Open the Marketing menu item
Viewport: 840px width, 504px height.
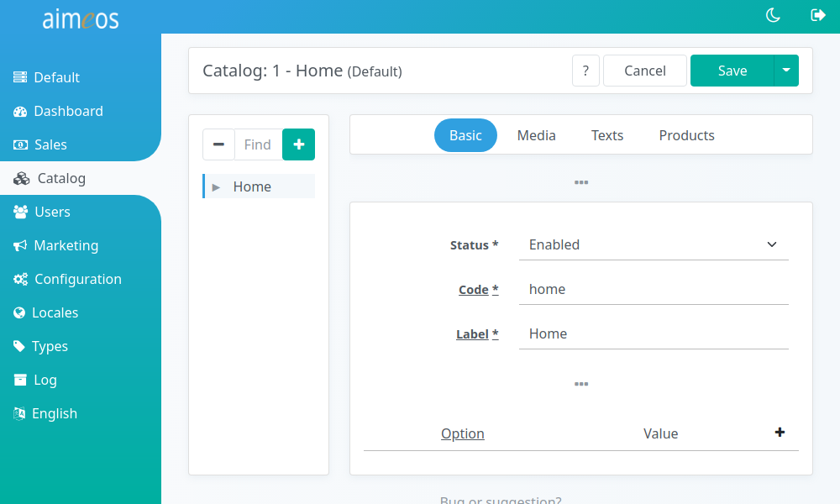point(81,245)
